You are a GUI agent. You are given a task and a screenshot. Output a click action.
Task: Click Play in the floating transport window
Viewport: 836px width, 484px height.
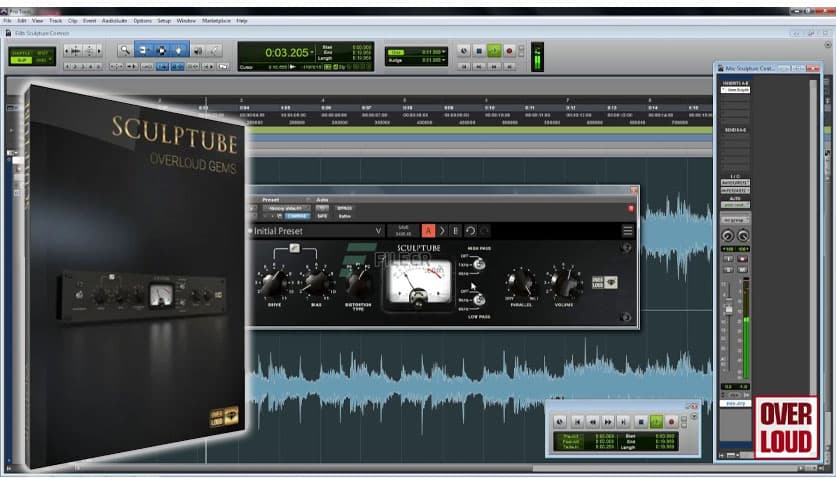coord(656,422)
